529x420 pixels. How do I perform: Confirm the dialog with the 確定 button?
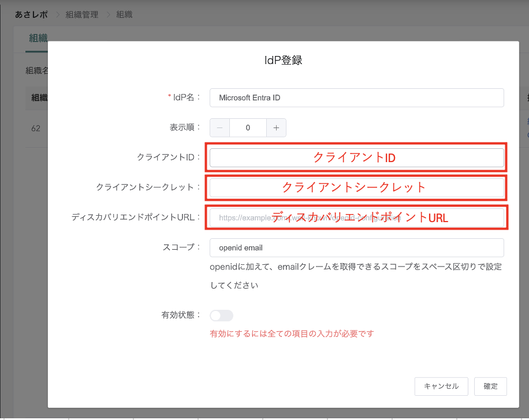coord(490,387)
